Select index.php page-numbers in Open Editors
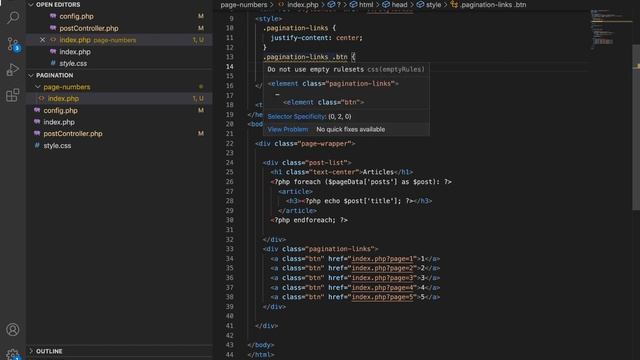Viewport: 640px width, 360px height. pyautogui.click(x=119, y=40)
